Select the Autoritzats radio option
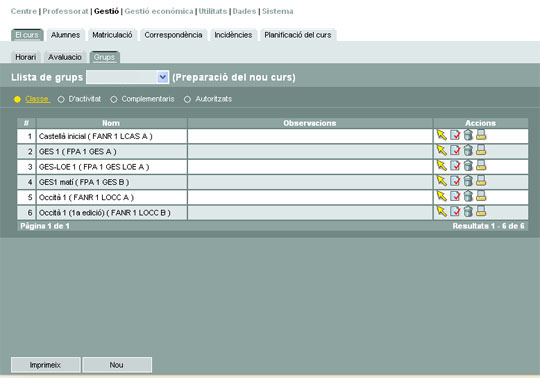Viewport: 540px width, 378px height. pyautogui.click(x=187, y=99)
